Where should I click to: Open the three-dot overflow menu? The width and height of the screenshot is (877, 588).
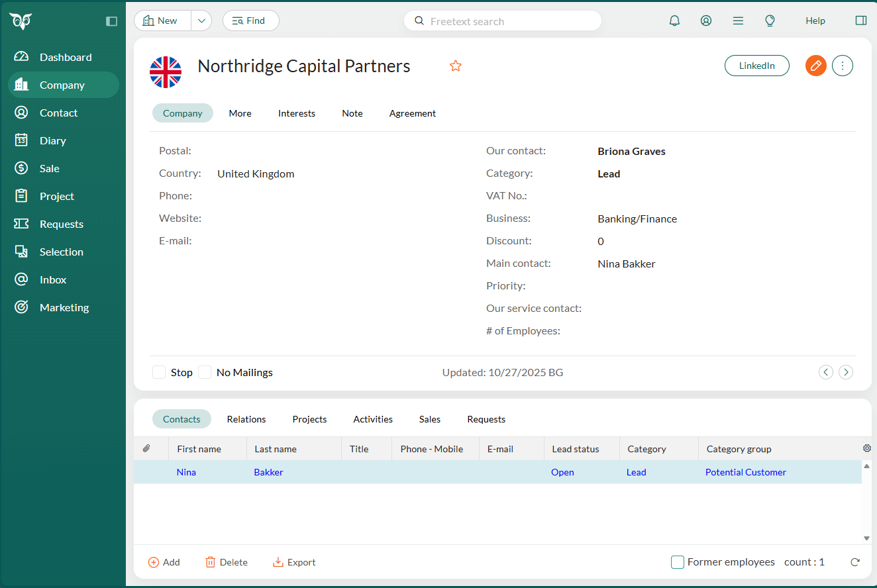843,66
